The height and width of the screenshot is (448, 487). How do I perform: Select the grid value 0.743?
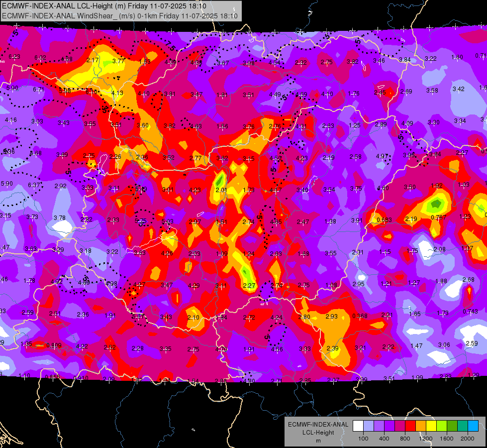[470, 312]
